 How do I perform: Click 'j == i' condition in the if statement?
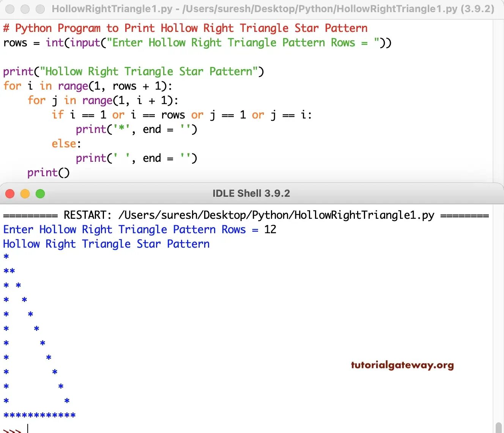(x=288, y=115)
